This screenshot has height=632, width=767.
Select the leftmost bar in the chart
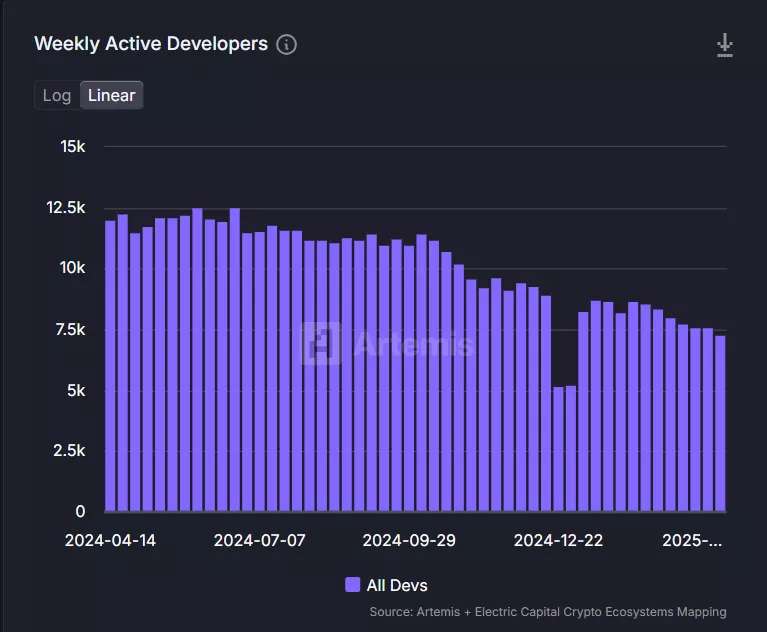coord(110,366)
